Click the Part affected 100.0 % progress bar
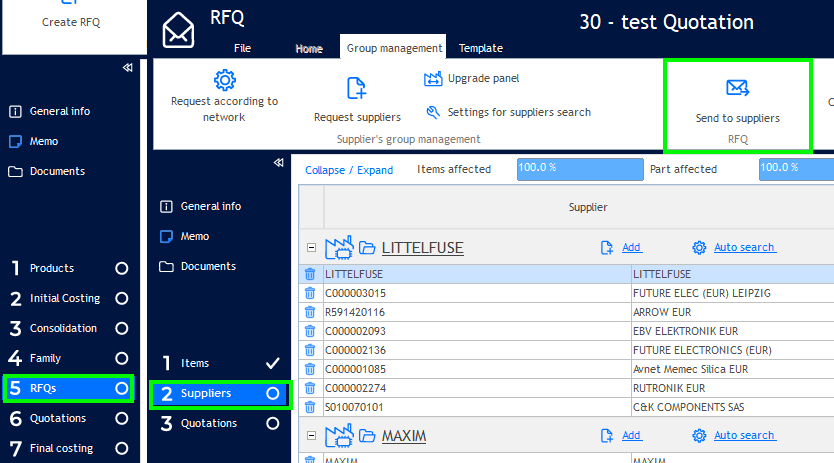 (x=796, y=169)
